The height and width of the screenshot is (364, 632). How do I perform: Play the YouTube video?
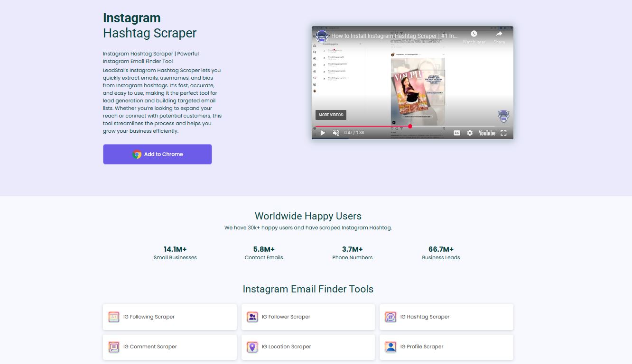323,133
